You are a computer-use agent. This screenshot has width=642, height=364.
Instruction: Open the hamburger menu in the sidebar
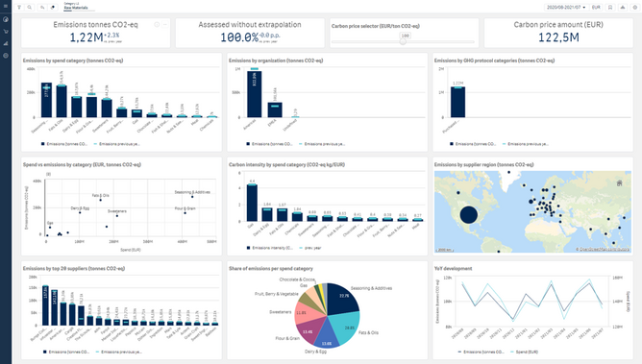(6, 6)
